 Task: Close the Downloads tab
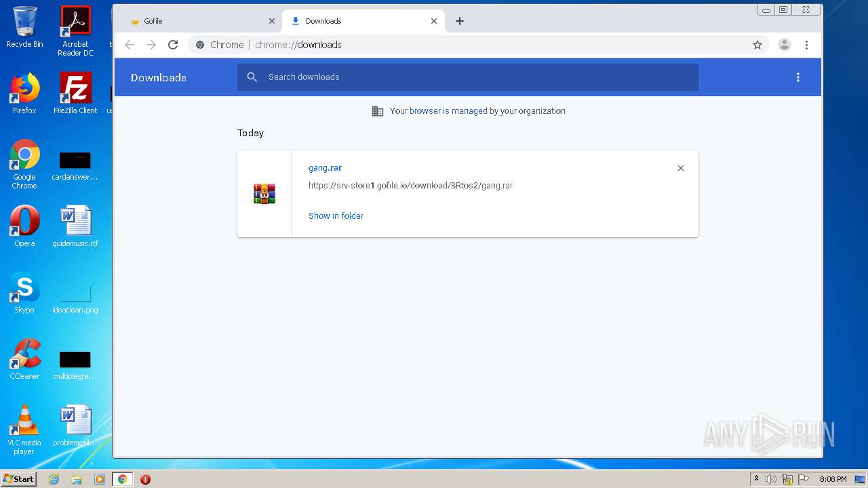tap(434, 21)
